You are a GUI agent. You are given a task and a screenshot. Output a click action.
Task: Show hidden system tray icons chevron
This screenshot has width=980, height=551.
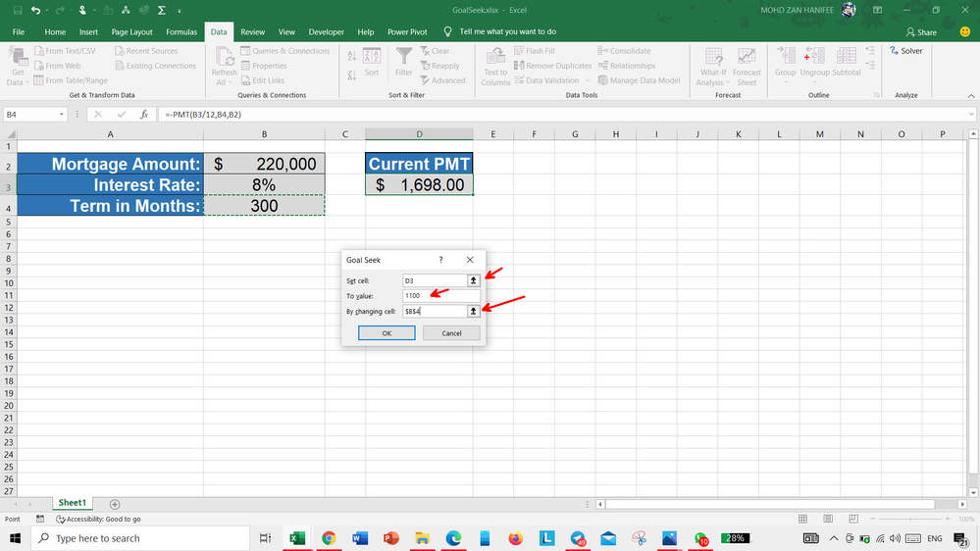(x=834, y=538)
